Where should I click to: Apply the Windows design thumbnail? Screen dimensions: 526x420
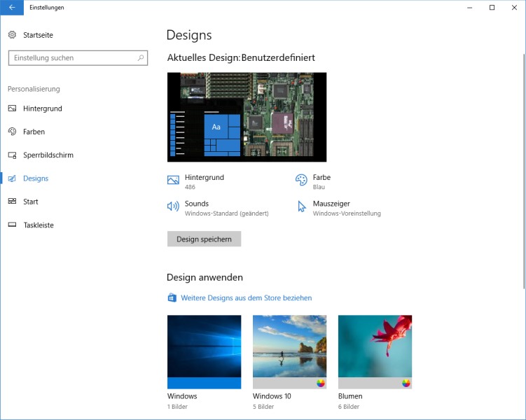click(x=204, y=351)
